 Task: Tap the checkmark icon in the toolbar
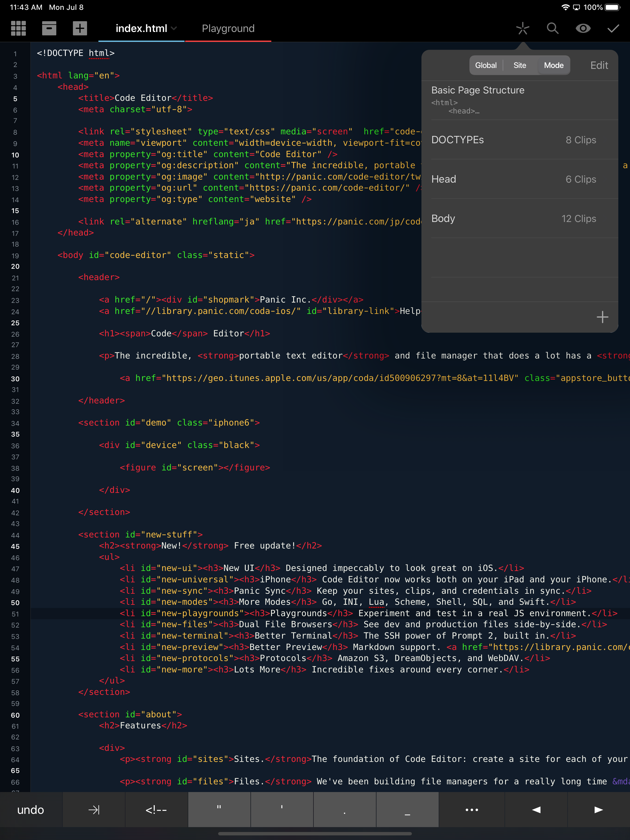coord(613,28)
